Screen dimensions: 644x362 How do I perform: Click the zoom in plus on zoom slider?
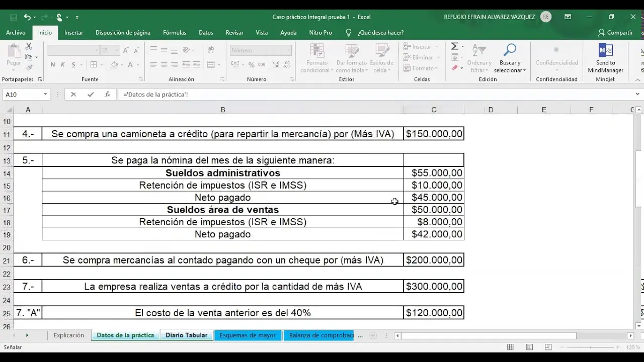[619, 347]
